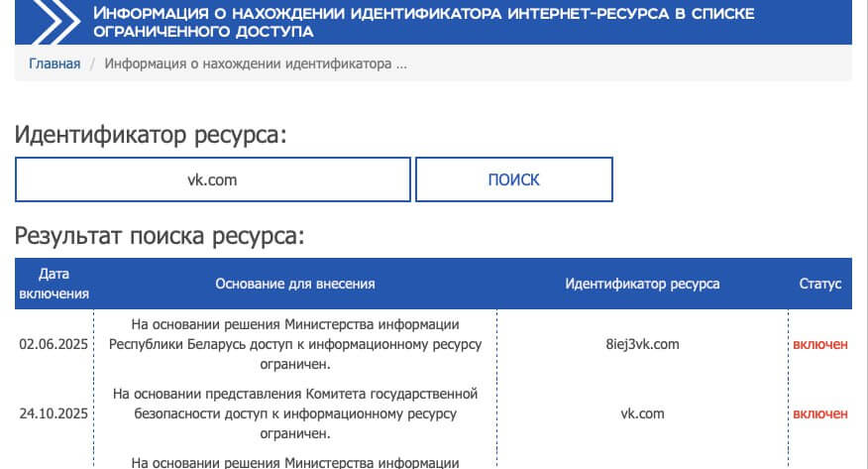The height and width of the screenshot is (469, 868).
Task: Click the 'Статус' column header
Action: click(819, 284)
